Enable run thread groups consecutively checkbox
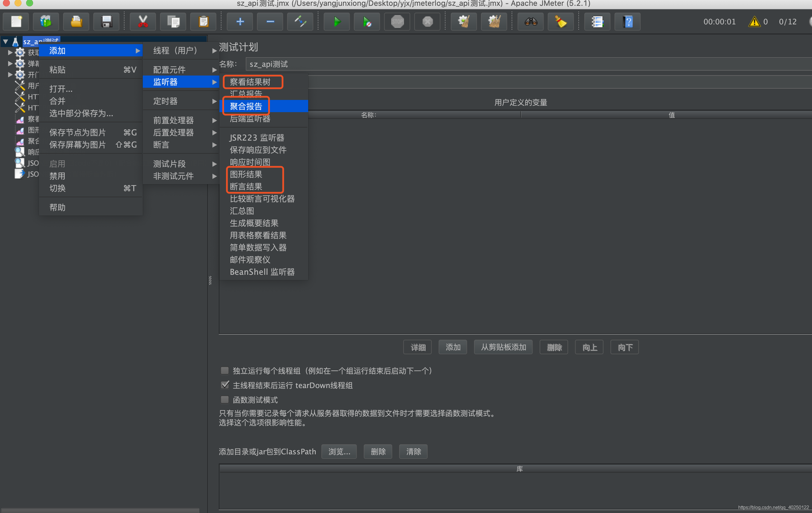812x513 pixels. (225, 371)
